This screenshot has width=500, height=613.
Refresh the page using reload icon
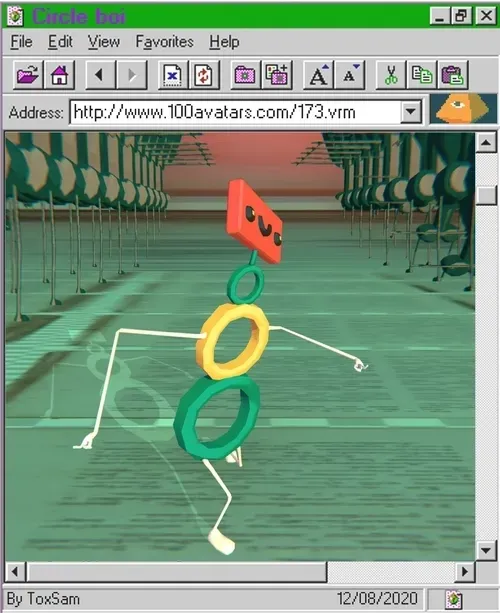204,74
